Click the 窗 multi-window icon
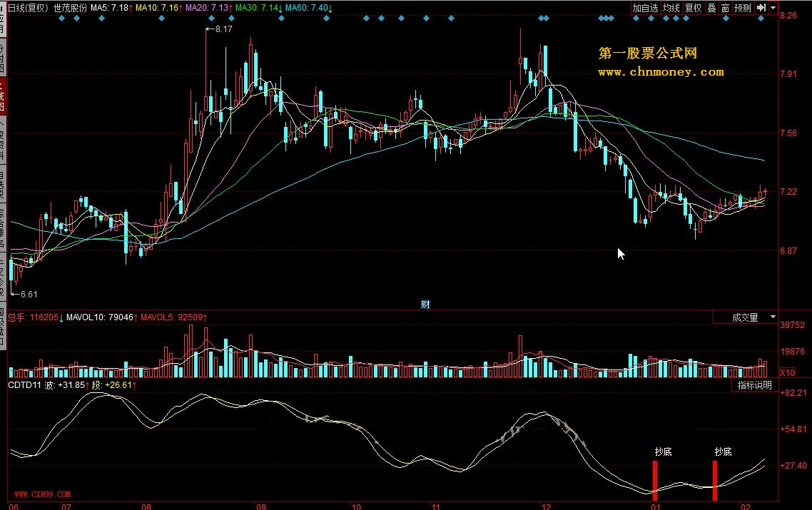Image resolution: width=812 pixels, height=510 pixels. (x=725, y=8)
